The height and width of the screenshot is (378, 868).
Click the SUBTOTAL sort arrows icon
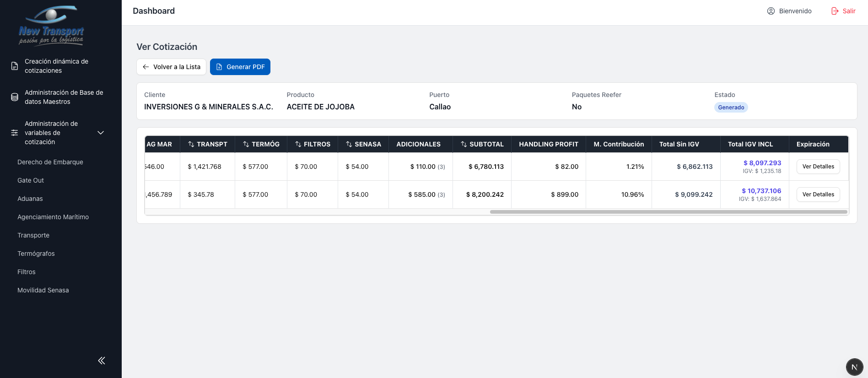pos(464,144)
